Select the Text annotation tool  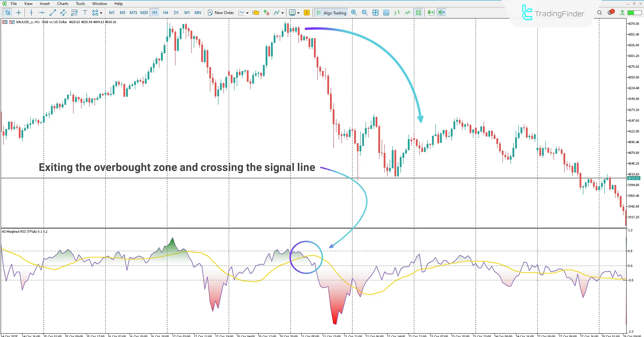pos(85,12)
